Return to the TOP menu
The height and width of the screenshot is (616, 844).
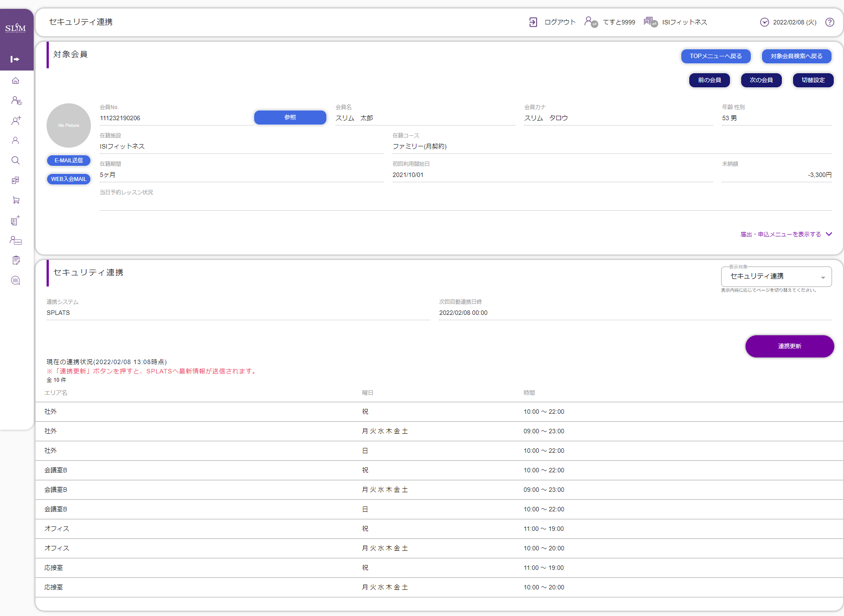point(716,56)
